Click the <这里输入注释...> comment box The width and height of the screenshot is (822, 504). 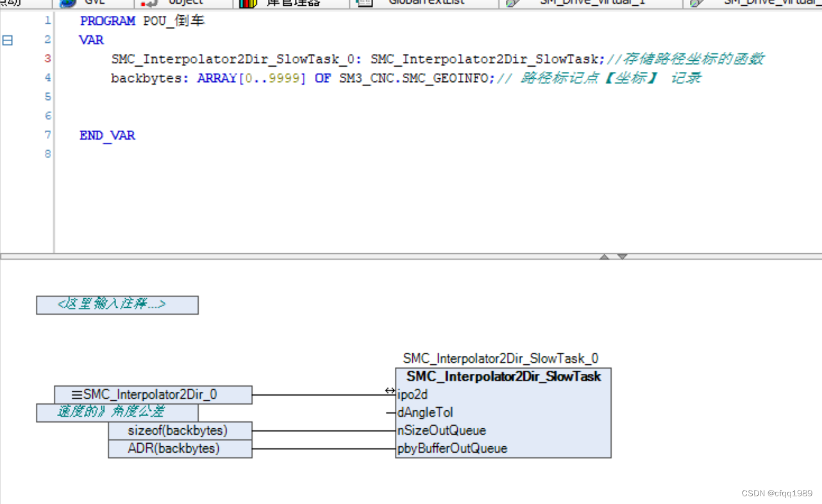point(117,305)
